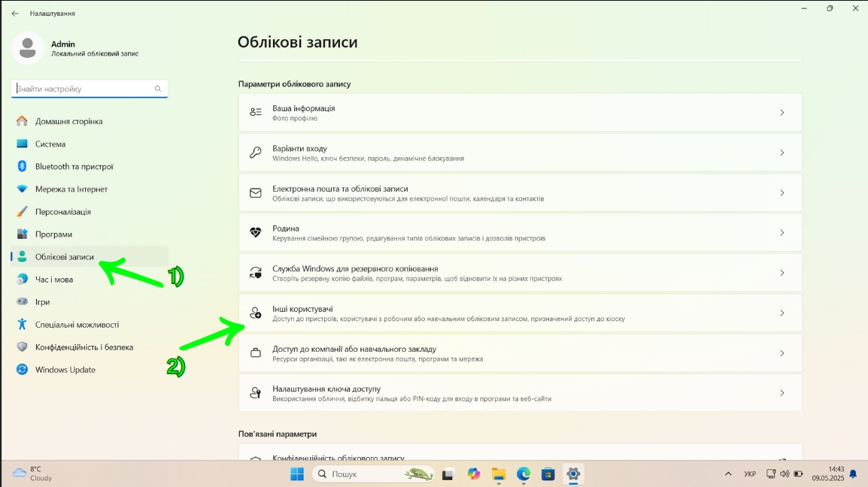Select Мережа та Інтернет in sidebar
Image resolution: width=868 pixels, height=487 pixels.
tap(71, 189)
